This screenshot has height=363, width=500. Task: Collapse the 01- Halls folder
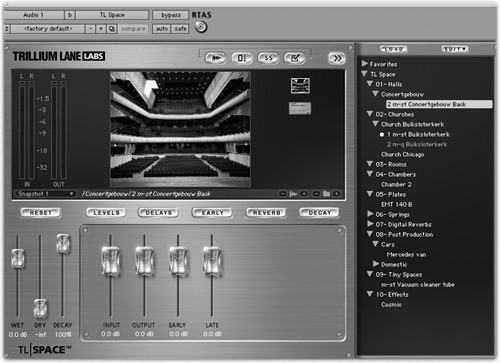point(370,84)
